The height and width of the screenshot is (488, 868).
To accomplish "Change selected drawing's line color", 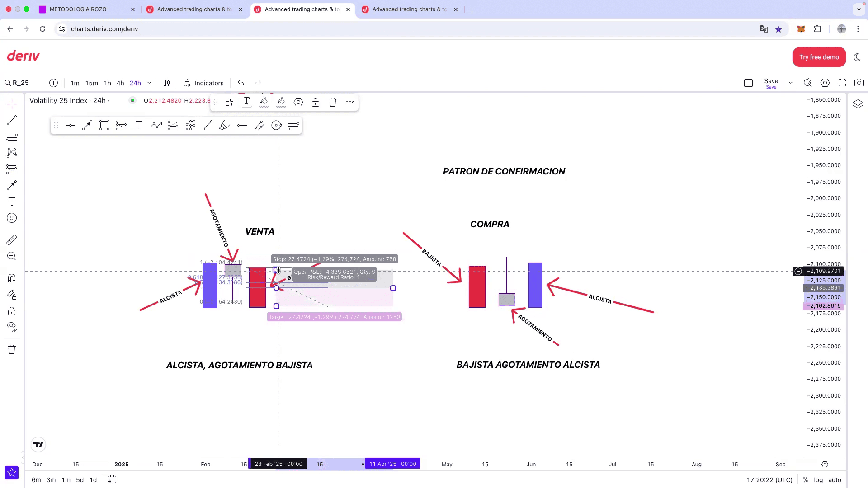I will pyautogui.click(x=264, y=102).
